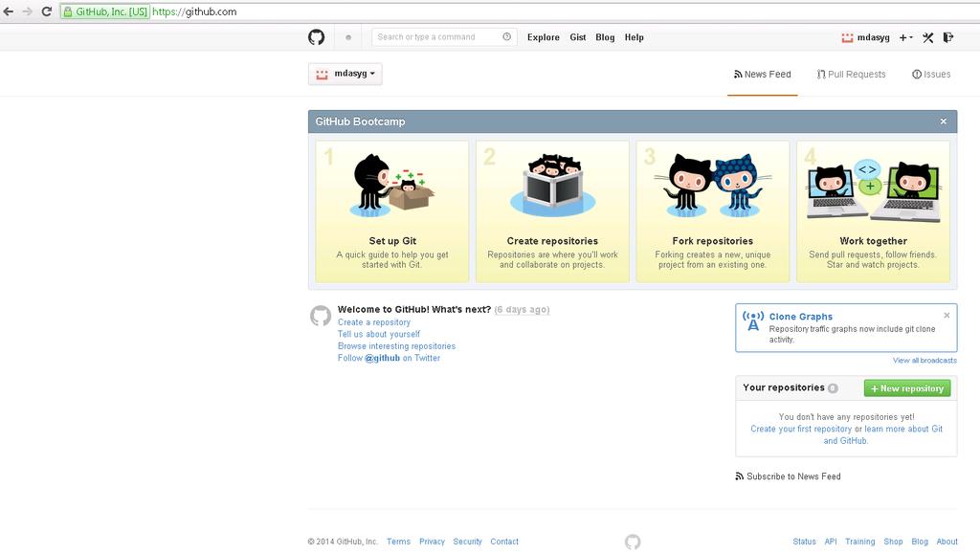Open Explore in the top navigation
The height and width of the screenshot is (553, 980).
[x=544, y=37]
